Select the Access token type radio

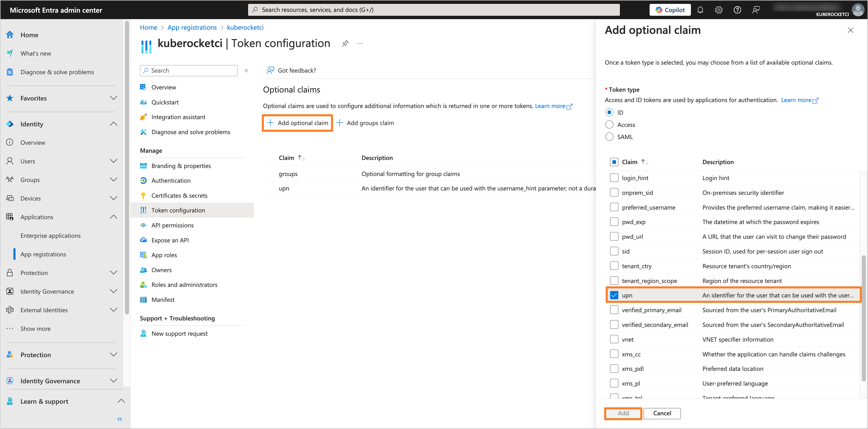pyautogui.click(x=609, y=125)
